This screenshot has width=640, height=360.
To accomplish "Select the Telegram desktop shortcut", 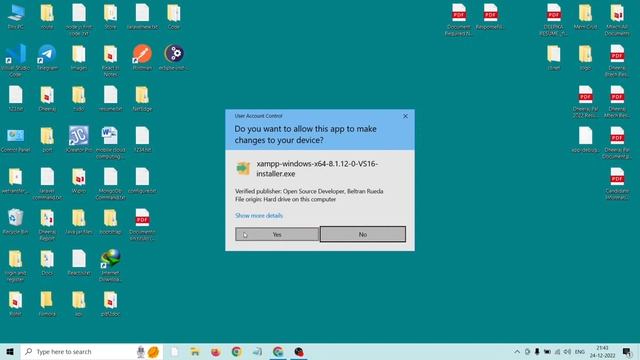I will (47, 58).
